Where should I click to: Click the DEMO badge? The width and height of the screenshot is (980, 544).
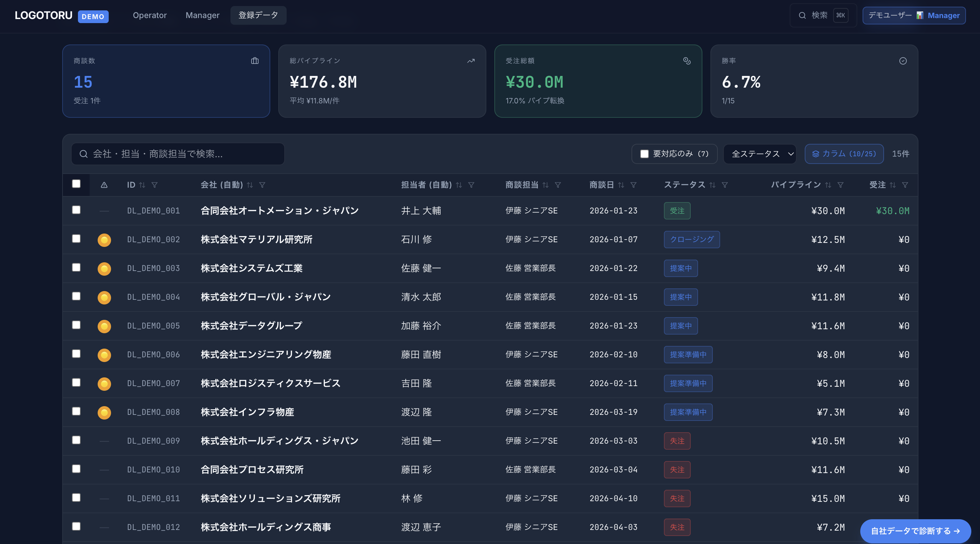93,17
